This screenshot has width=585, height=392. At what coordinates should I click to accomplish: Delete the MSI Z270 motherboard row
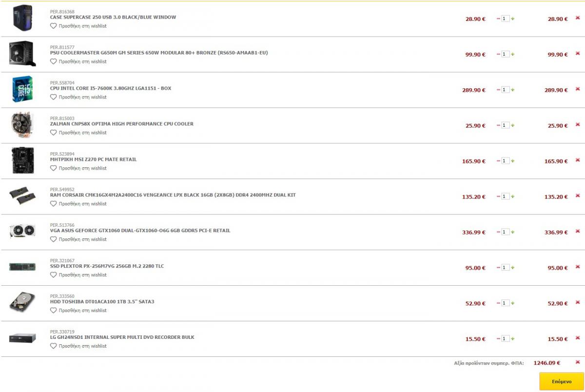pos(578,160)
